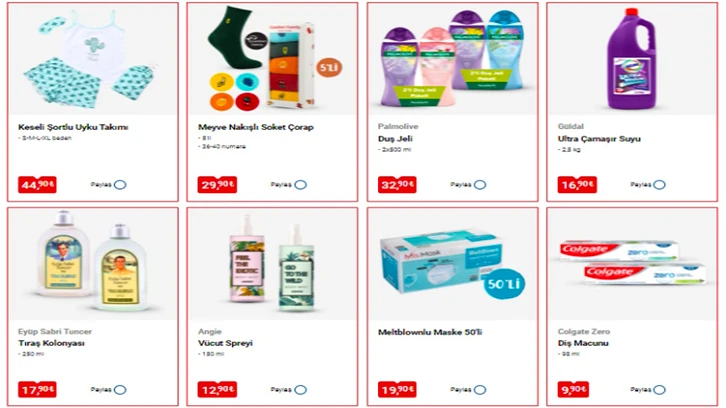Click the 5'li badge on socks image

(329, 68)
